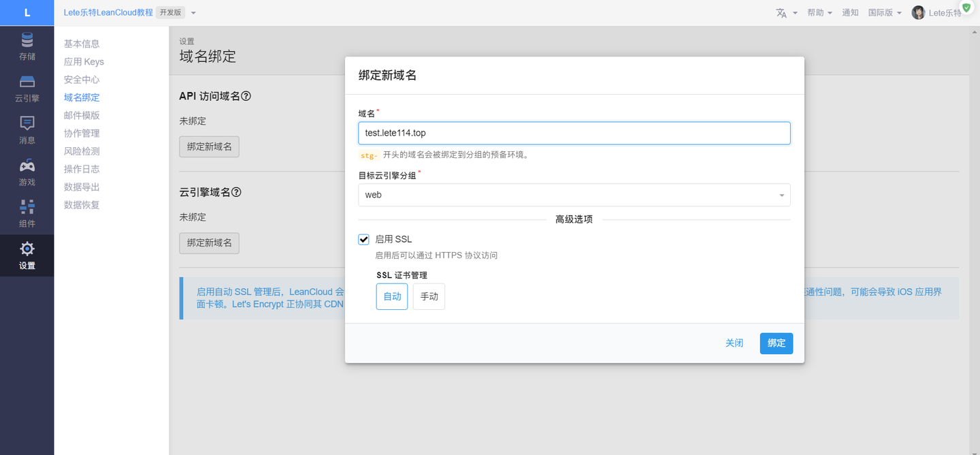Open the 国际版 dropdown menu
The image size is (980, 455).
(883, 12)
